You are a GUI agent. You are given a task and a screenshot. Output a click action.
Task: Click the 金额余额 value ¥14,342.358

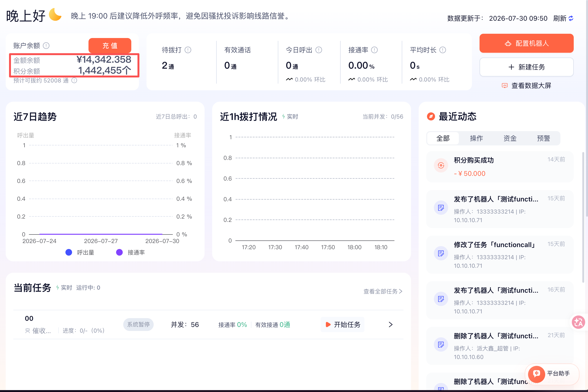pos(104,59)
